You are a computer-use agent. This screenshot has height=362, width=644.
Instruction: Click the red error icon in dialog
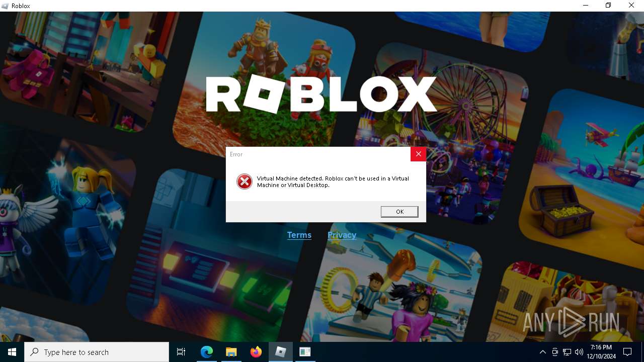point(245,182)
